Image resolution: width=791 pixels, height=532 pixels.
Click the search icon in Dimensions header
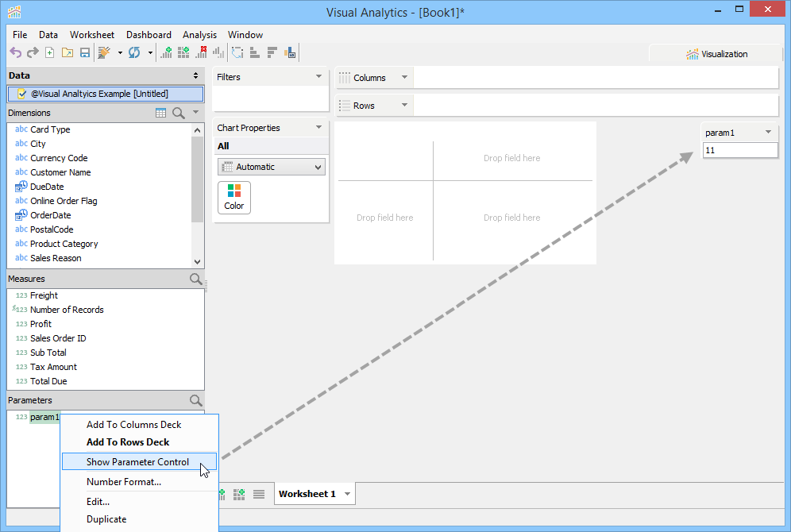(179, 113)
